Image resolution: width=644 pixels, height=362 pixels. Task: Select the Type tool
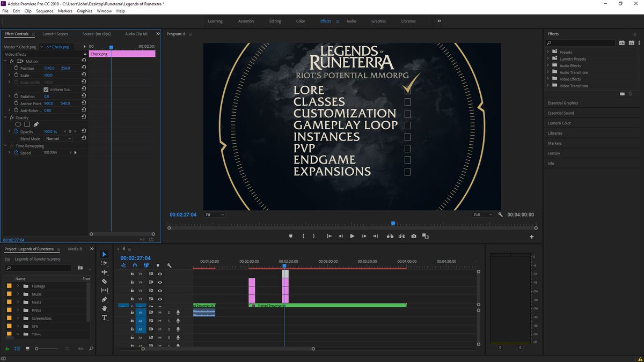coord(104,317)
